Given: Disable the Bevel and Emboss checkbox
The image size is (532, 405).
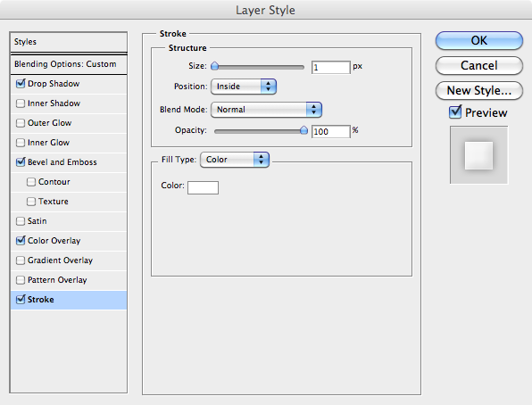Looking at the screenshot, I should [x=21, y=161].
